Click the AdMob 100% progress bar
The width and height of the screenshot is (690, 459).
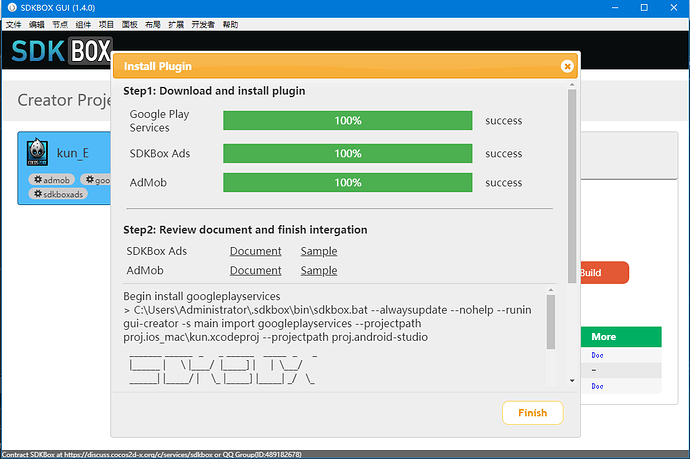click(348, 183)
